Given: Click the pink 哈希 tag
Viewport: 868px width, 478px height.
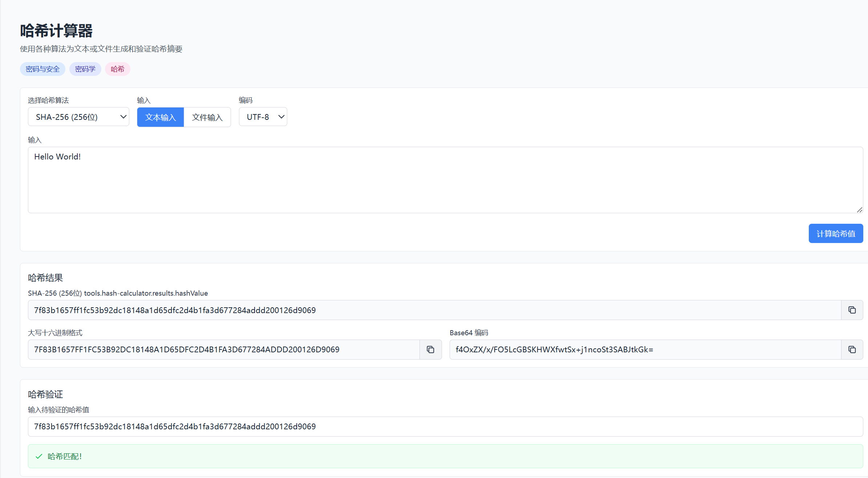Looking at the screenshot, I should coord(117,69).
